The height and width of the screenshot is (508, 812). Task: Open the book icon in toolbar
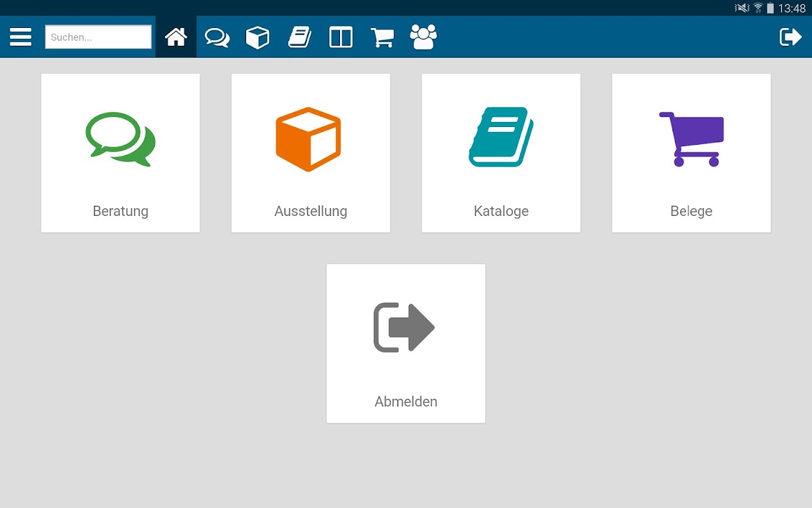tap(299, 37)
